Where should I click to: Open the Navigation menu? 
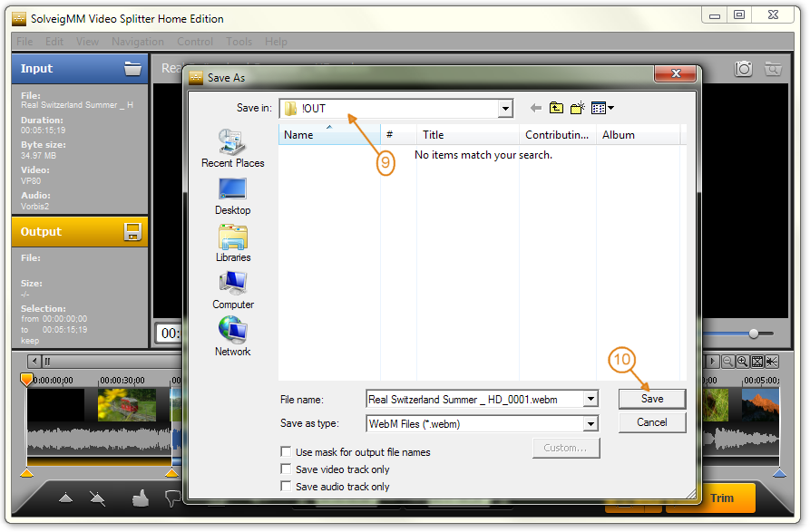coord(138,42)
